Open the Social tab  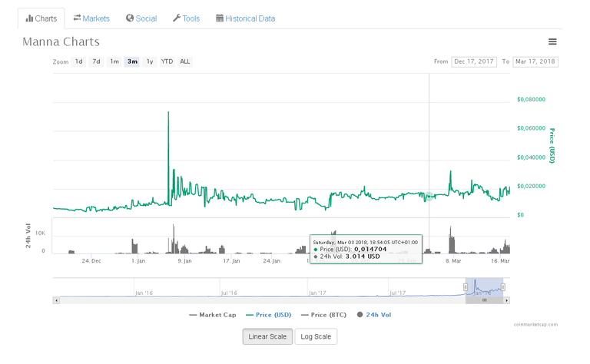click(x=141, y=18)
